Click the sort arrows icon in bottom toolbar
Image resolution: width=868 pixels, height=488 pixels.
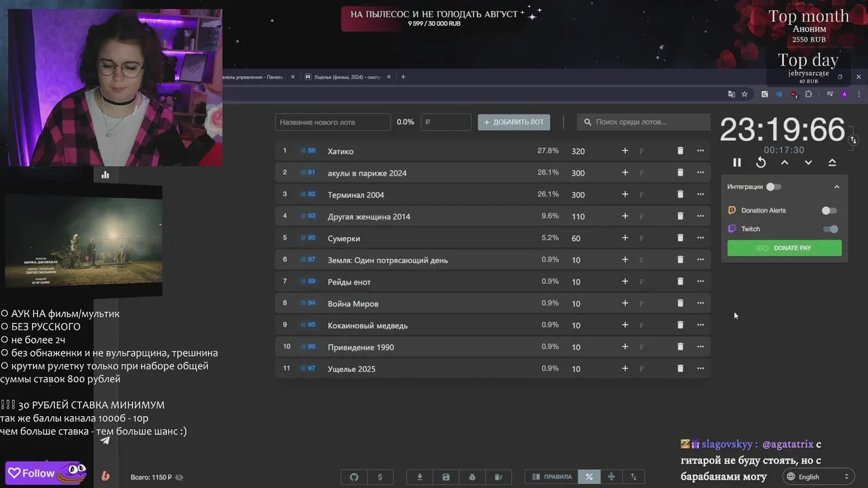pos(634,477)
